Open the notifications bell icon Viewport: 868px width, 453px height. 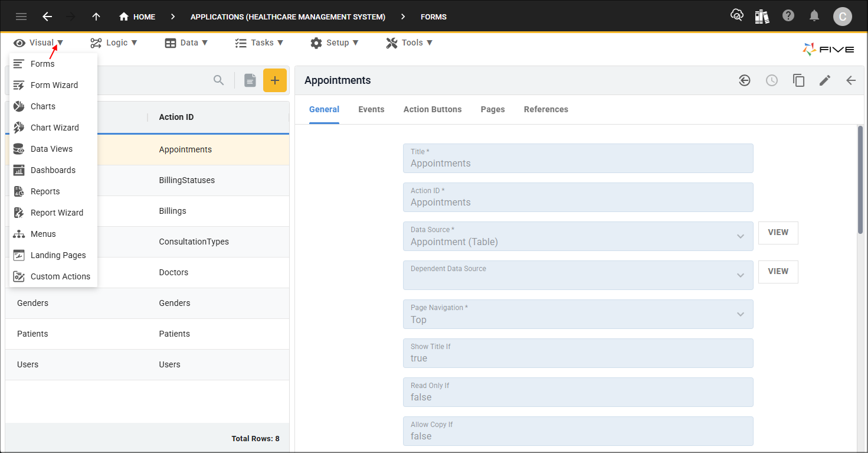(814, 16)
